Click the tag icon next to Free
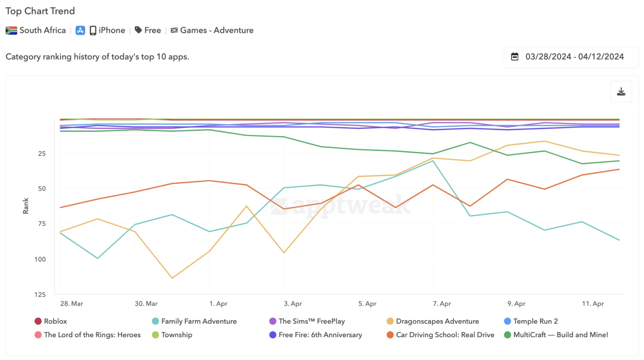The width and height of the screenshot is (644, 360). (138, 30)
